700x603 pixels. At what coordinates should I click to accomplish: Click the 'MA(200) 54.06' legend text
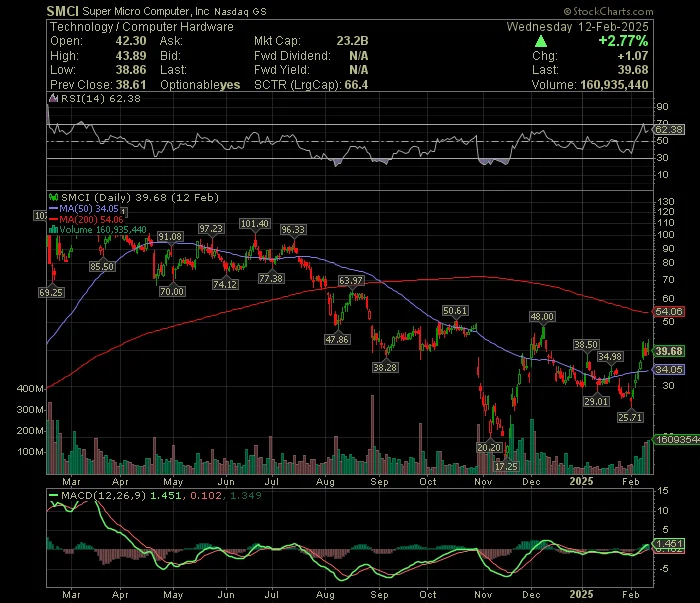91,219
